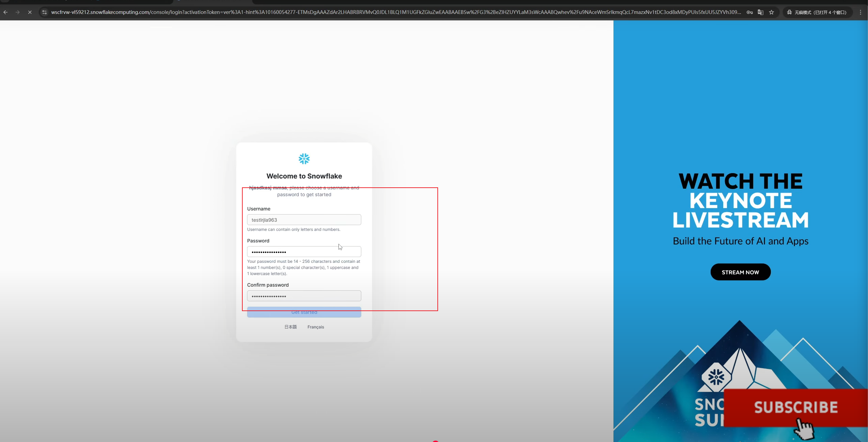Focus the Password input field

304,252
